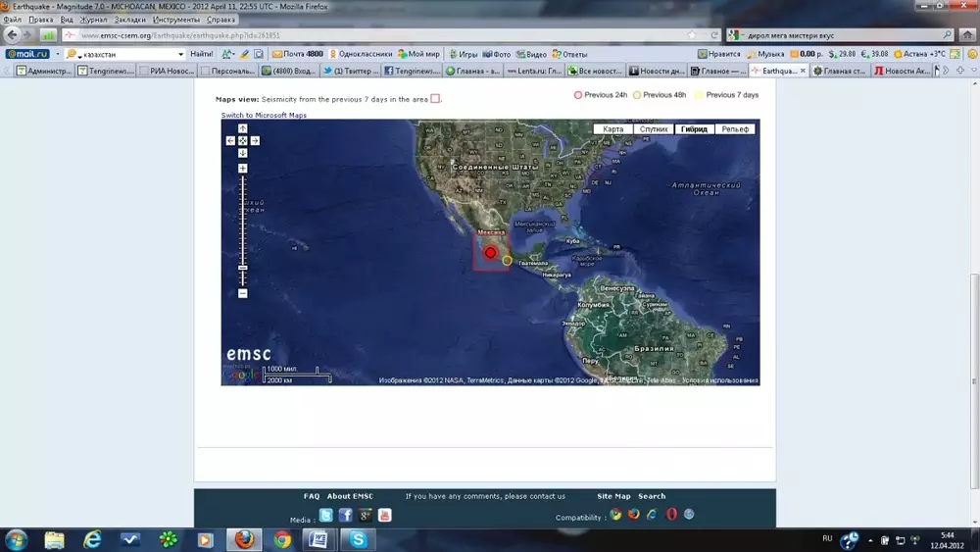
Task: Open the Инструменты menu
Action: tap(176, 20)
